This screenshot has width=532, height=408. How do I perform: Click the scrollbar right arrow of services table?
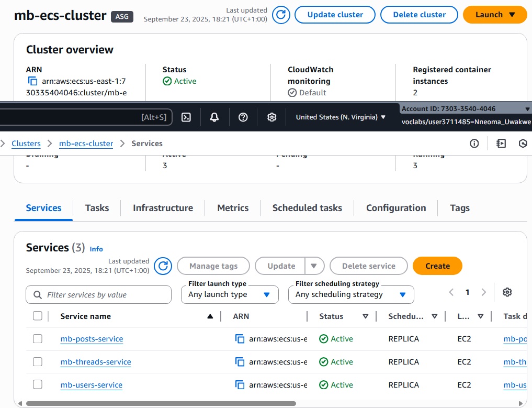point(521,404)
